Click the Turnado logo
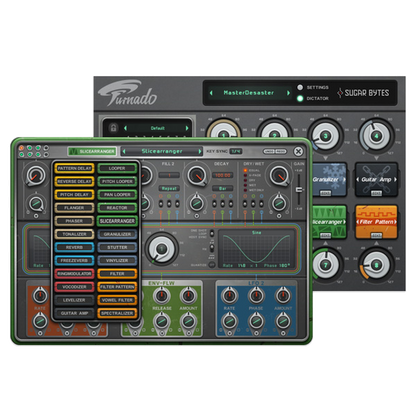The image size is (416, 416). pyautogui.click(x=127, y=93)
